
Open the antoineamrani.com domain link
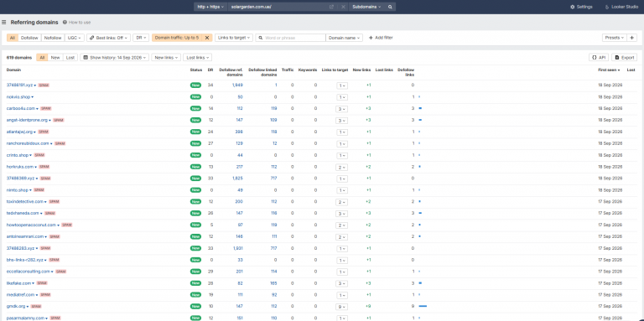(x=25, y=236)
